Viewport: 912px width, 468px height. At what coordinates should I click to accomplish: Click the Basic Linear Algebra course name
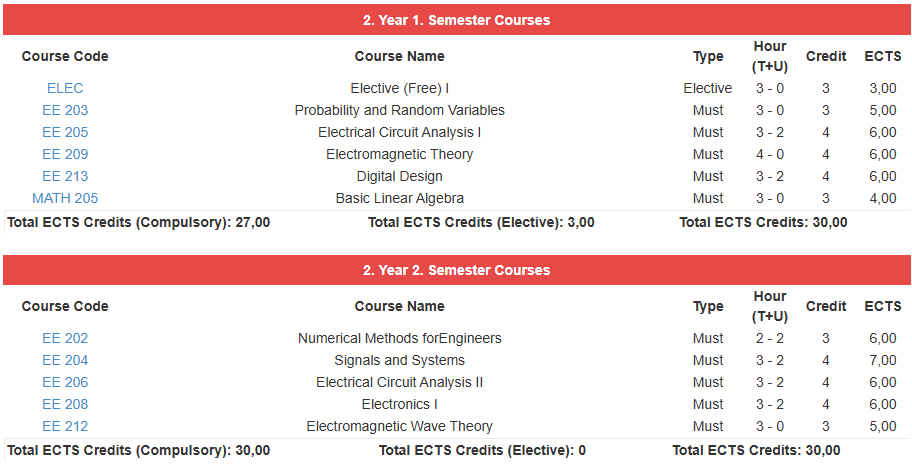pos(399,198)
